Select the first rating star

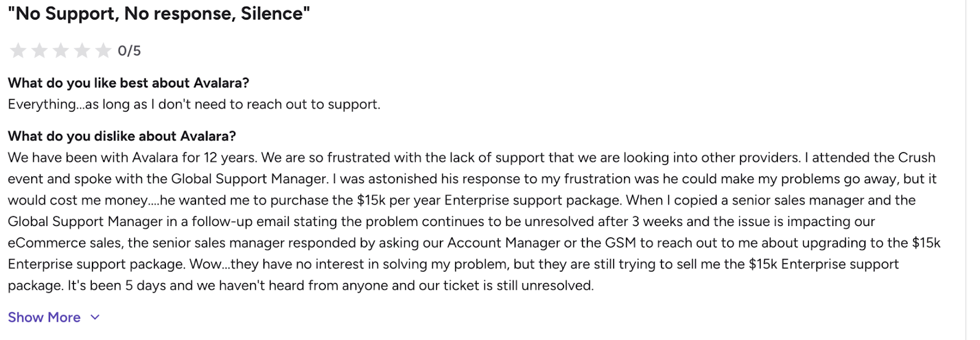tap(18, 50)
